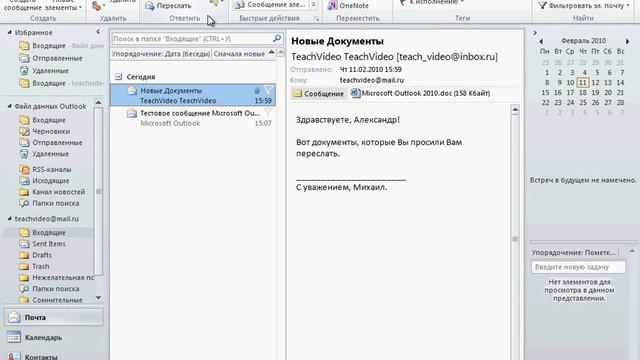Open Отправленные under Избранное
Viewport: 640px width, 360px height.
57,58
